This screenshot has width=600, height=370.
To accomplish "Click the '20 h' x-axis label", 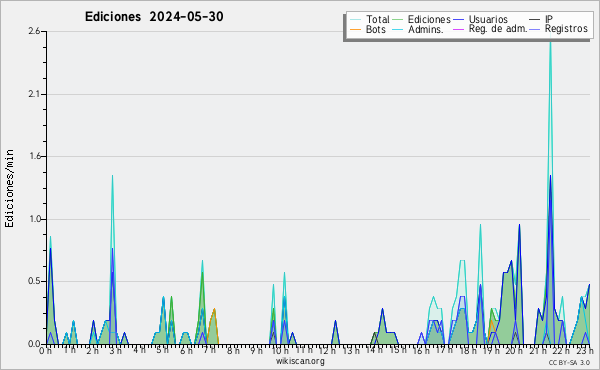I will [x=515, y=350].
